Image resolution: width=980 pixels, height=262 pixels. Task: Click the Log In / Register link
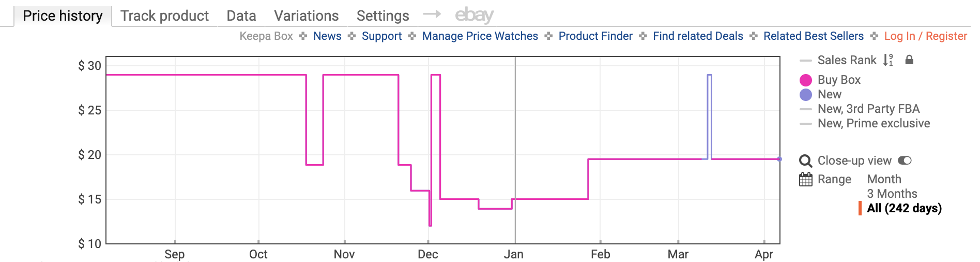coord(925,36)
